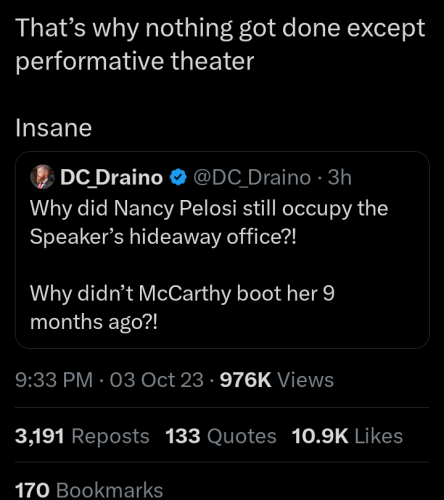Click the 'performative theater' tweet text

[135, 61]
